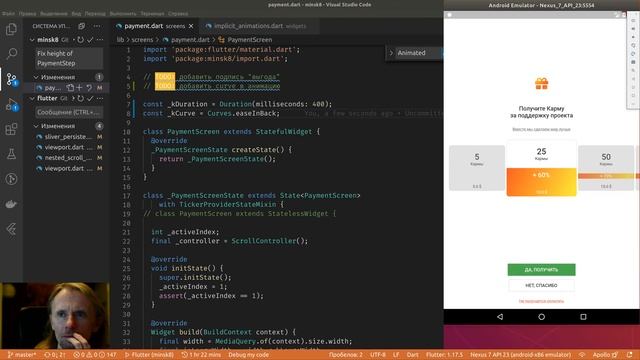Open more actions for flutter repository
Image resolution: width=640 pixels, height=360 pixels.
pyautogui.click(x=100, y=98)
